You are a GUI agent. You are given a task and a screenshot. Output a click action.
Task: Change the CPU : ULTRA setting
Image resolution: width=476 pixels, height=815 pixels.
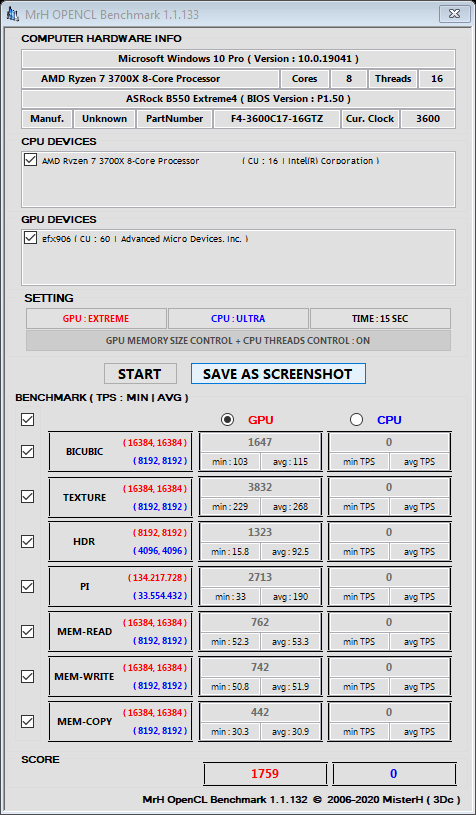pyautogui.click(x=239, y=319)
